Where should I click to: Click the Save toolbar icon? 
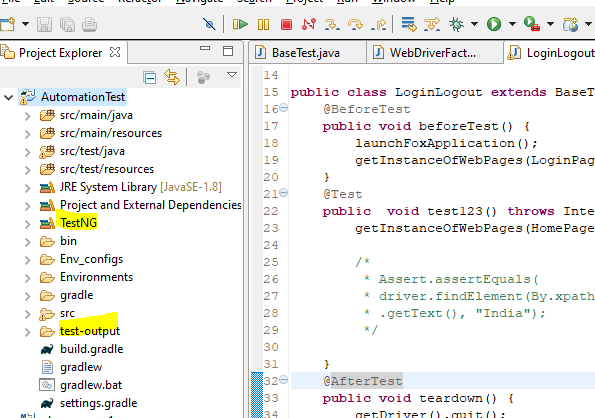point(44,25)
